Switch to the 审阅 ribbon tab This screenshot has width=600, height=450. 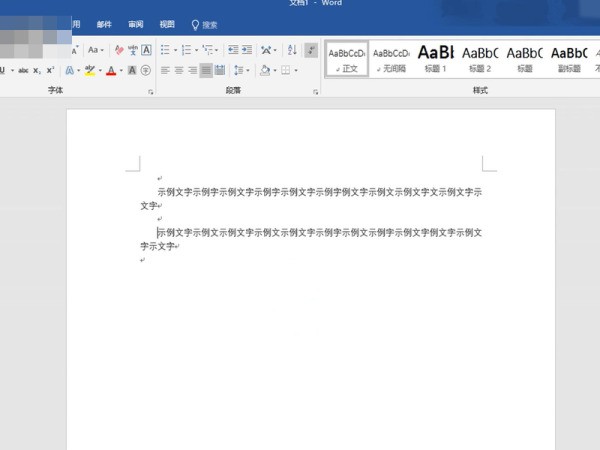point(136,25)
